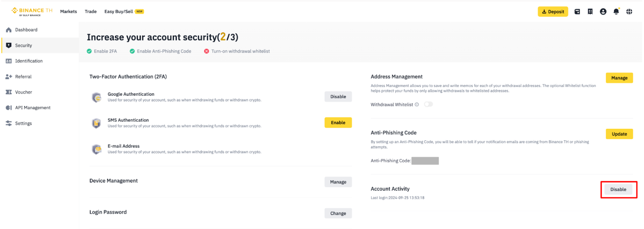Update the Anti-Phishing Code
Screen dimensions: 644x229
tap(619, 134)
